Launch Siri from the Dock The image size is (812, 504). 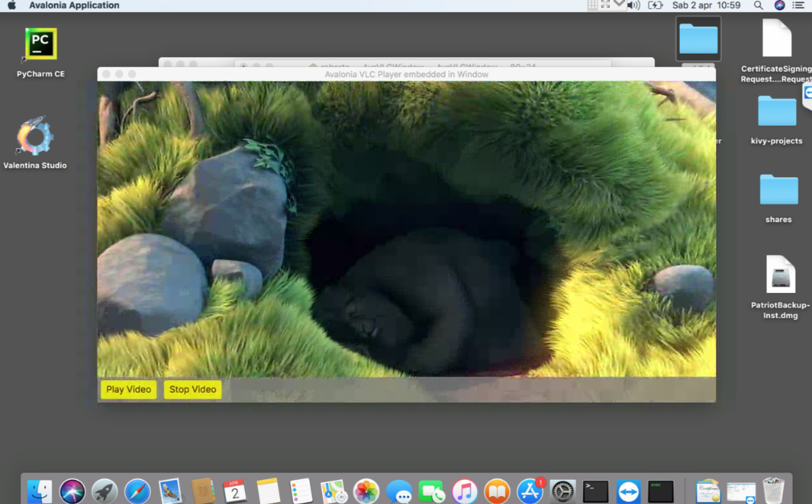point(72,490)
